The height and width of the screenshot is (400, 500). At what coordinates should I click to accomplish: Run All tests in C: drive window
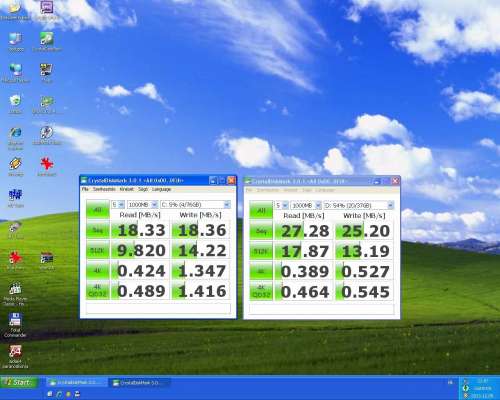pos(98,209)
